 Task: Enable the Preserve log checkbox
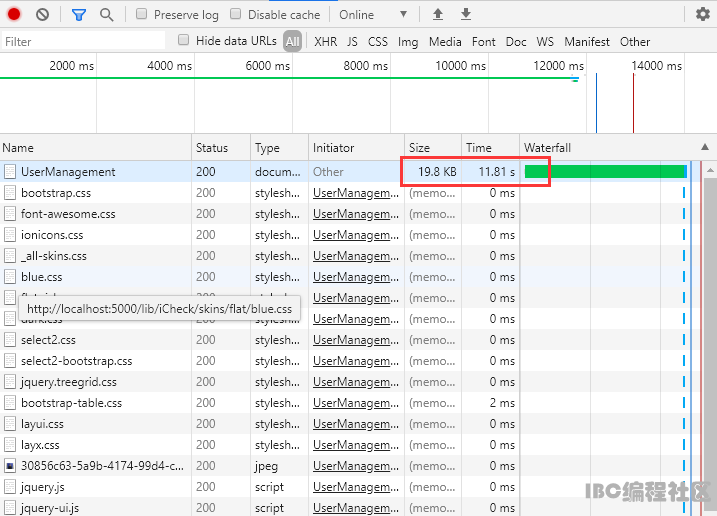142,15
